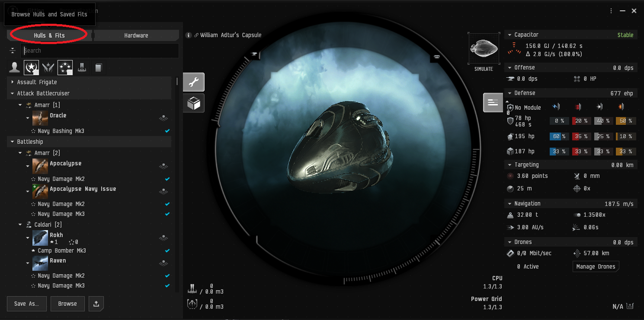Click drone bandwidth icon beside 0/0 Mbit/sec

[510, 253]
